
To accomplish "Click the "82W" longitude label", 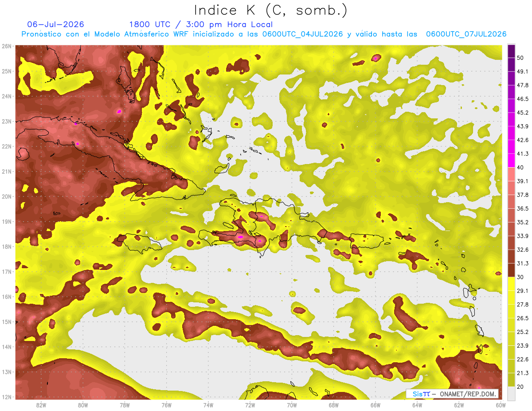I will pyautogui.click(x=41, y=405).
